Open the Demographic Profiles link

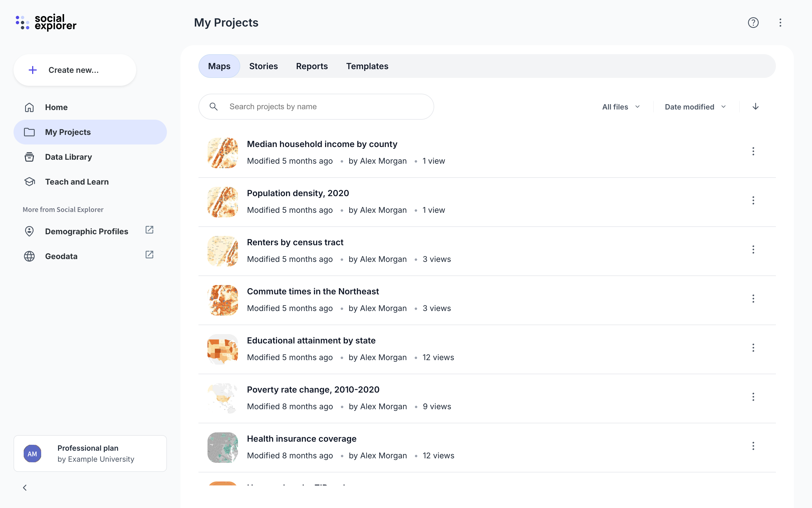[87, 231]
